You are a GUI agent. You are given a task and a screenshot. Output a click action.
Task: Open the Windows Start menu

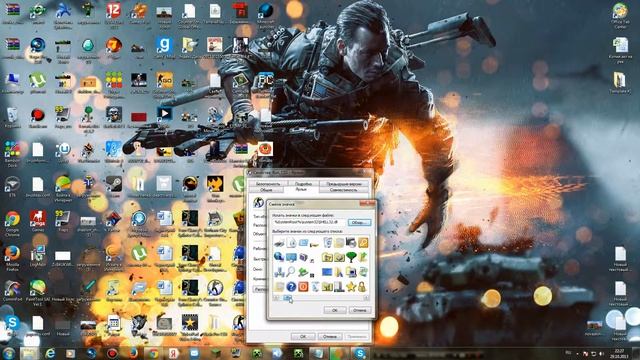[8, 353]
